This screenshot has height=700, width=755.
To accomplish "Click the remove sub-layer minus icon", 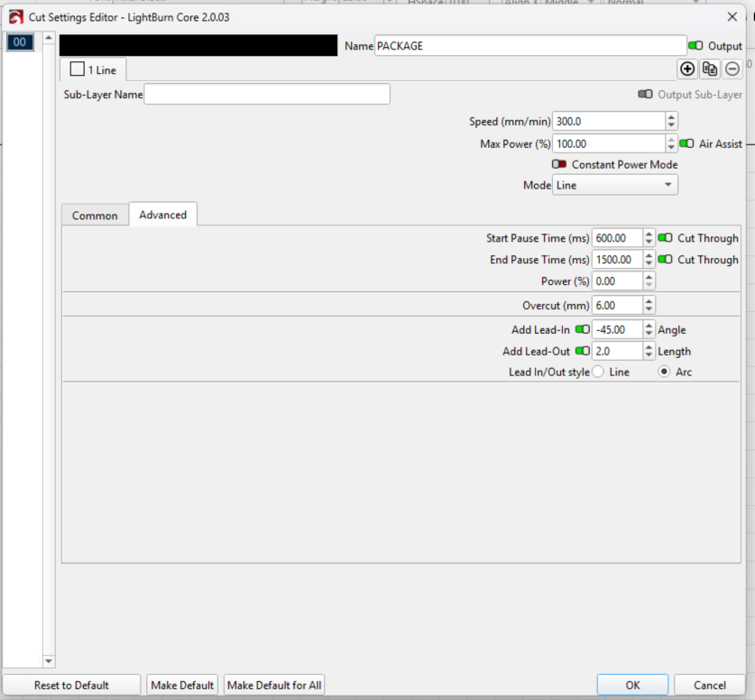I will pyautogui.click(x=732, y=69).
